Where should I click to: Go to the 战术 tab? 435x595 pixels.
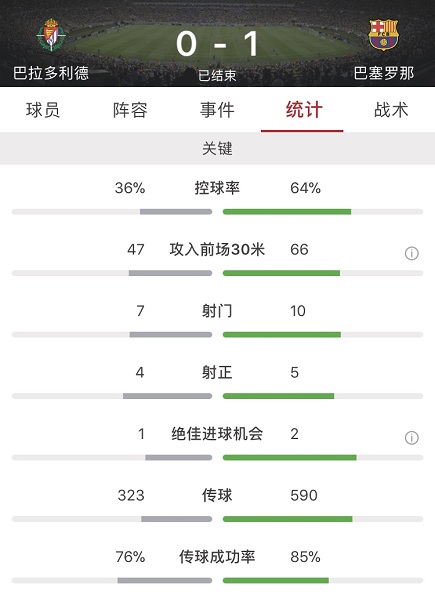[x=391, y=110]
